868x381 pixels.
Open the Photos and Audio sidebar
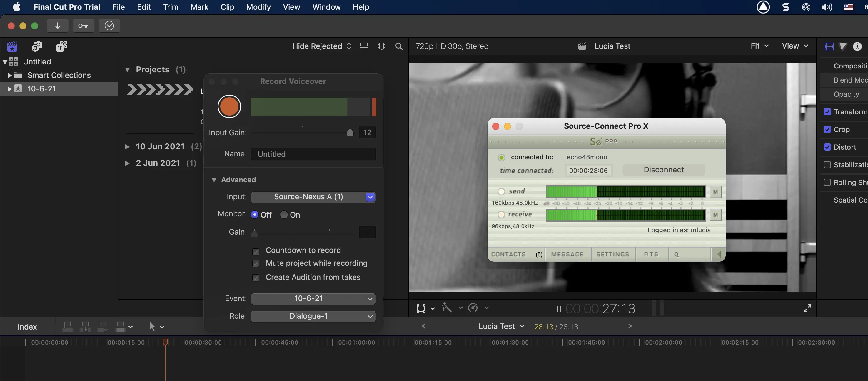click(37, 46)
